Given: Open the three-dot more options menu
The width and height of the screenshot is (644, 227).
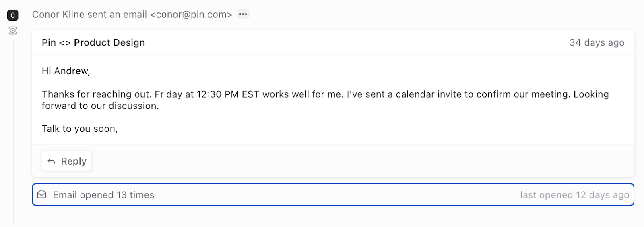Looking at the screenshot, I should 243,14.
